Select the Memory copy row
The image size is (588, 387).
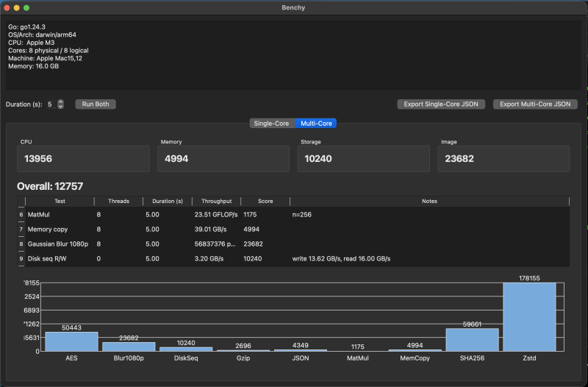pyautogui.click(x=293, y=229)
